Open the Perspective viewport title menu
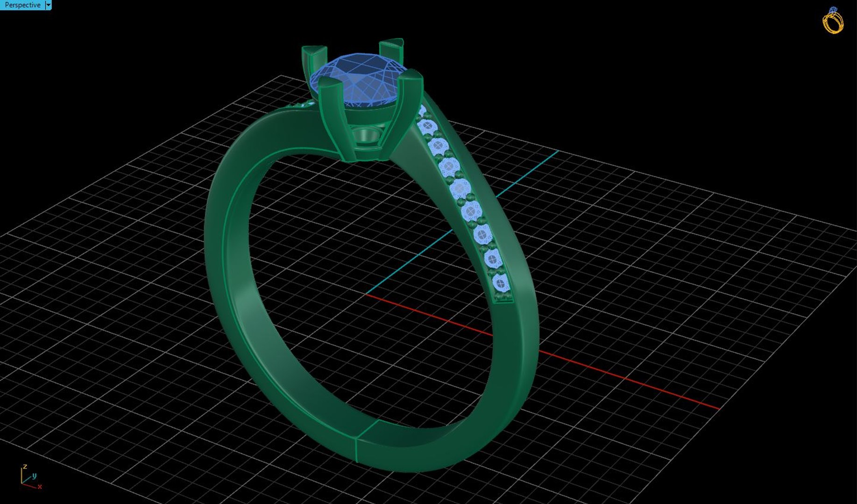 click(x=22, y=5)
